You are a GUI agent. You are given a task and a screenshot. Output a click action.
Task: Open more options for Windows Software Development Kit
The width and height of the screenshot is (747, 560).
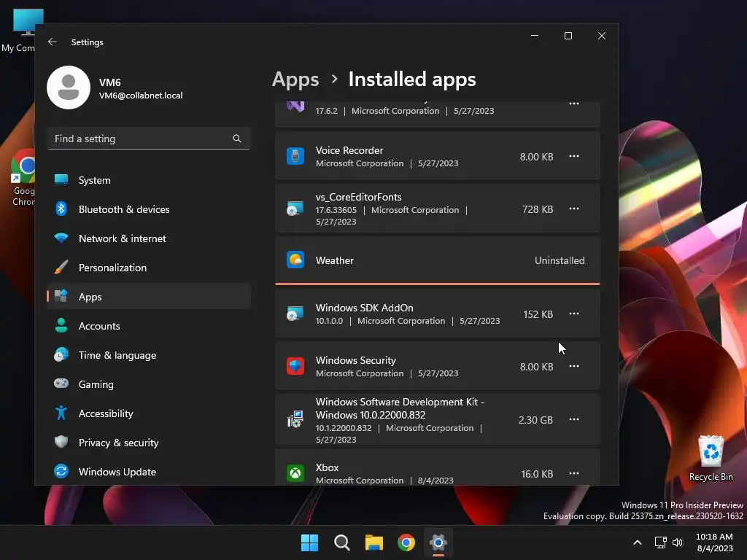point(574,419)
